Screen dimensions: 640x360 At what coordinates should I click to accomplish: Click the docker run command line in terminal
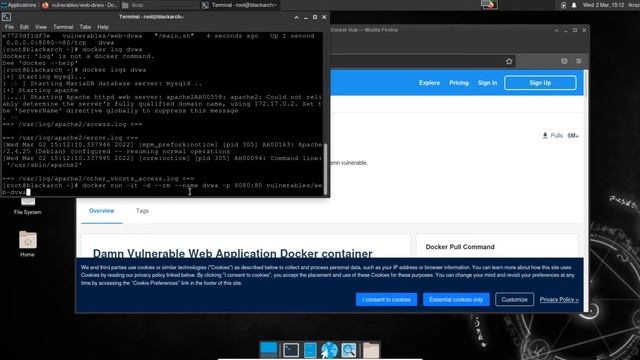(x=162, y=189)
